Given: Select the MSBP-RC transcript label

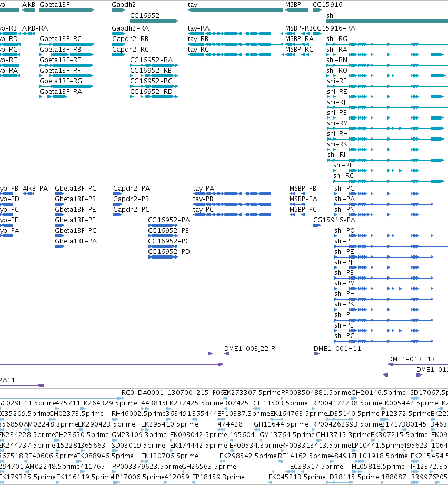Looking at the screenshot, I should point(299,50).
